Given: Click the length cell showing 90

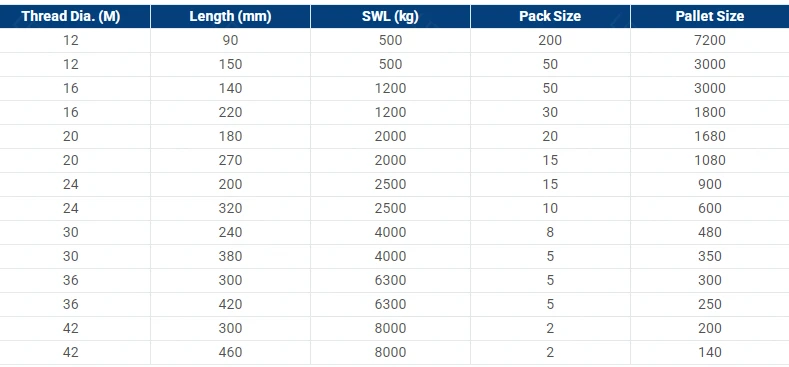Looking at the screenshot, I should [230, 40].
